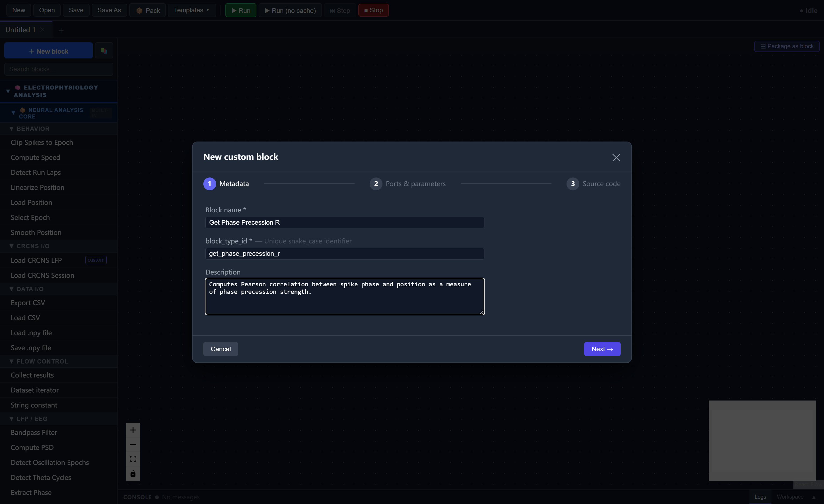Image resolution: width=824 pixels, height=504 pixels.
Task: Focus the Search blocks field
Action: 58,69
